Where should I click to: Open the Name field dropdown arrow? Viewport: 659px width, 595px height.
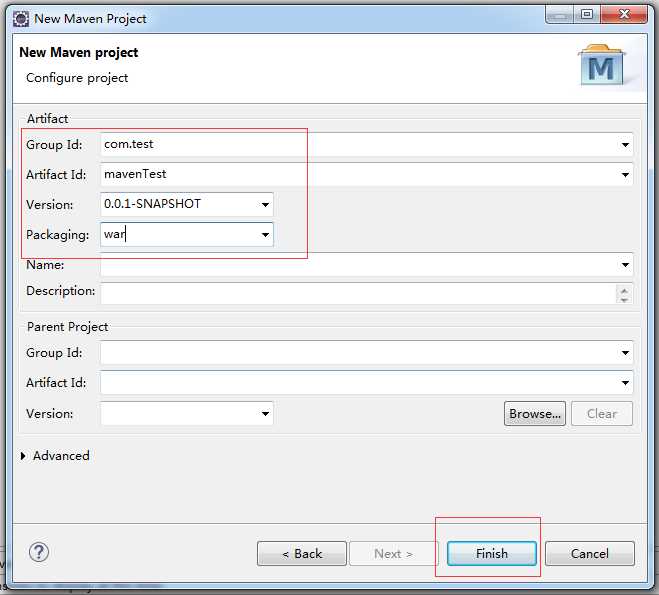pyautogui.click(x=625, y=265)
